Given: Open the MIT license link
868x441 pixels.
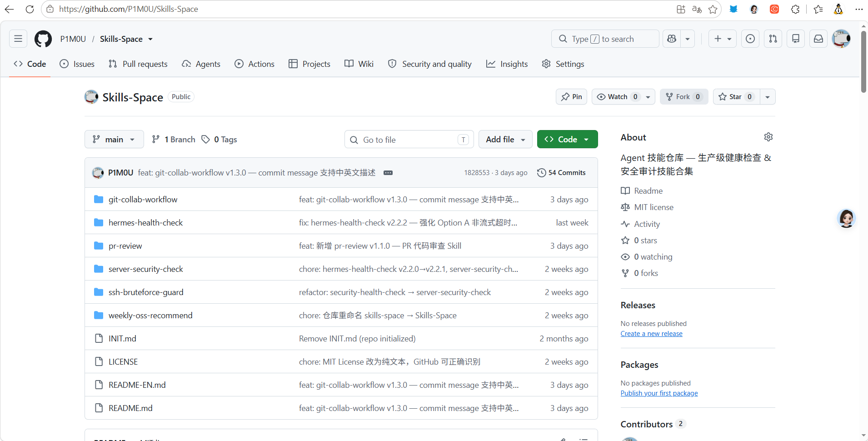Looking at the screenshot, I should 653,207.
